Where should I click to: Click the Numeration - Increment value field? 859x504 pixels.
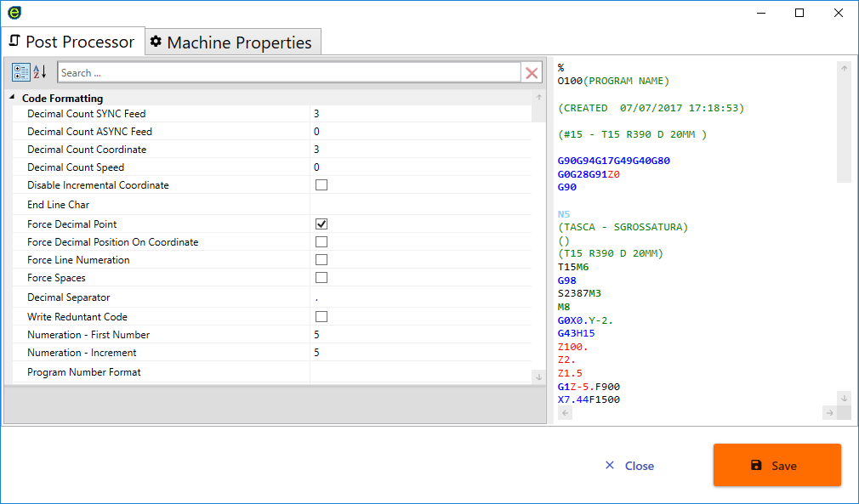[421, 353]
